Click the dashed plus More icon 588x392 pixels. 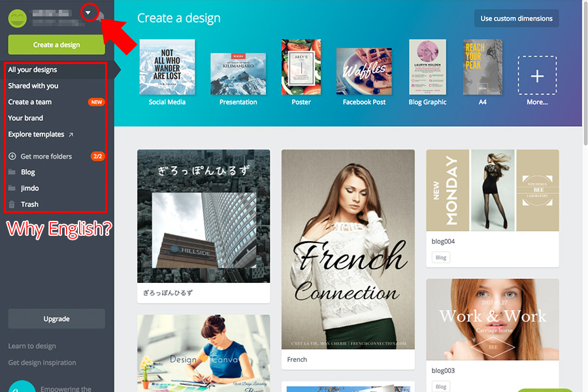click(538, 75)
